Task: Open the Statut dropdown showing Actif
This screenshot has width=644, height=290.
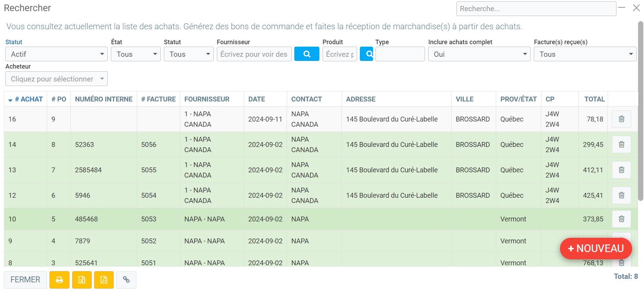Action: click(56, 54)
